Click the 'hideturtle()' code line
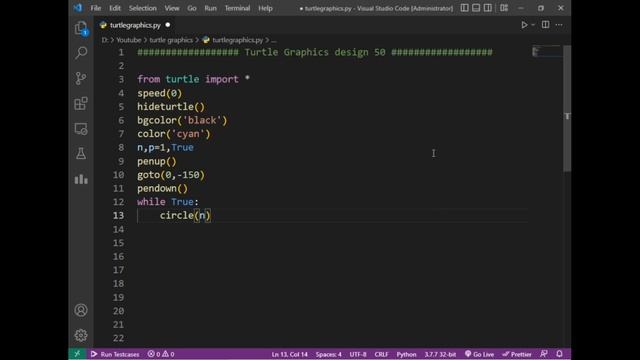The width and height of the screenshot is (640, 360). click(171, 107)
